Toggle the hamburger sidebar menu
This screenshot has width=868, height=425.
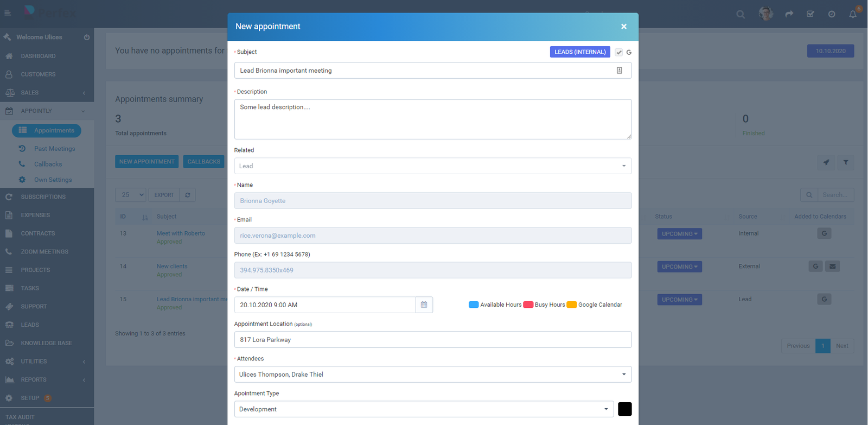pos(8,13)
